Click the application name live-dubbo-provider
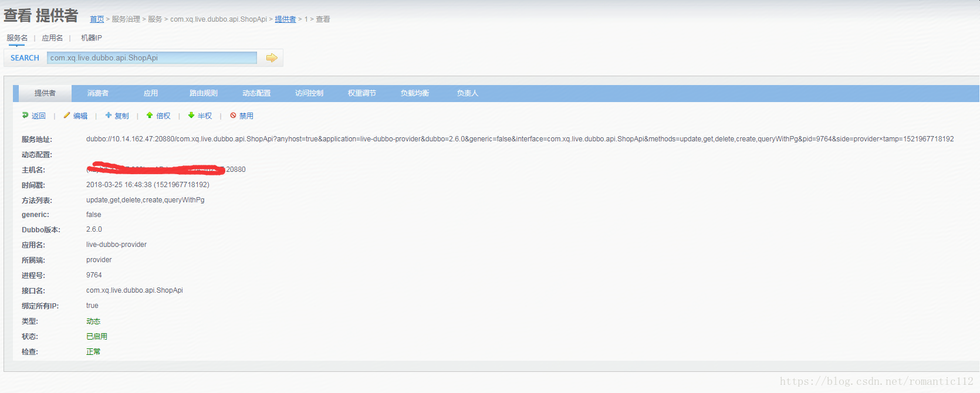This screenshot has height=393, width=980. pyautogui.click(x=116, y=245)
